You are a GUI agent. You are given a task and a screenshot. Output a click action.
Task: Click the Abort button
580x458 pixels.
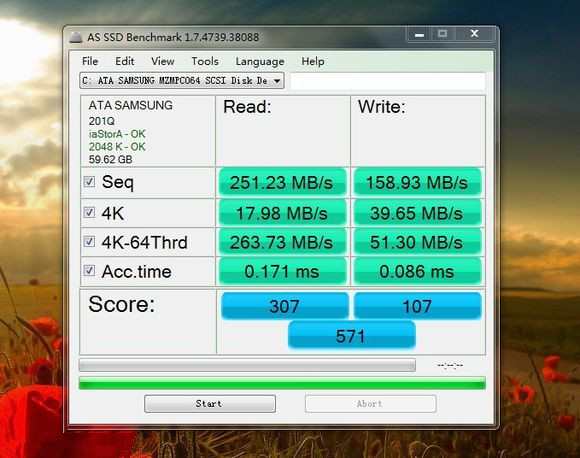coord(370,404)
